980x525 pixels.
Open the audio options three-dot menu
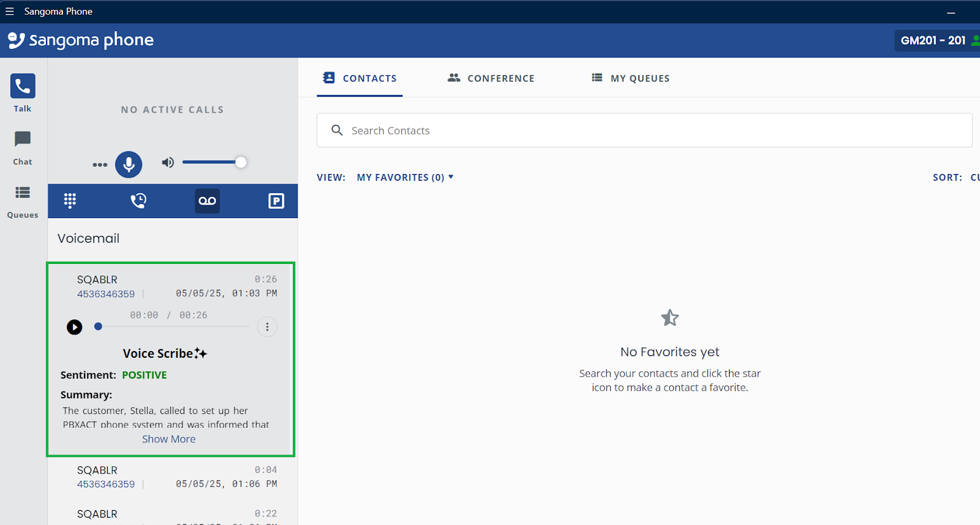click(x=100, y=165)
